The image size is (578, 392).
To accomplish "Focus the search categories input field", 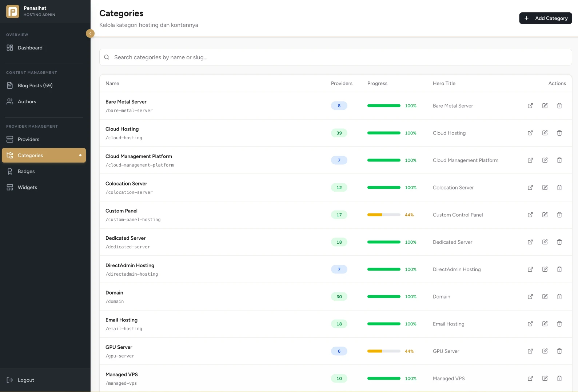I will [335, 57].
